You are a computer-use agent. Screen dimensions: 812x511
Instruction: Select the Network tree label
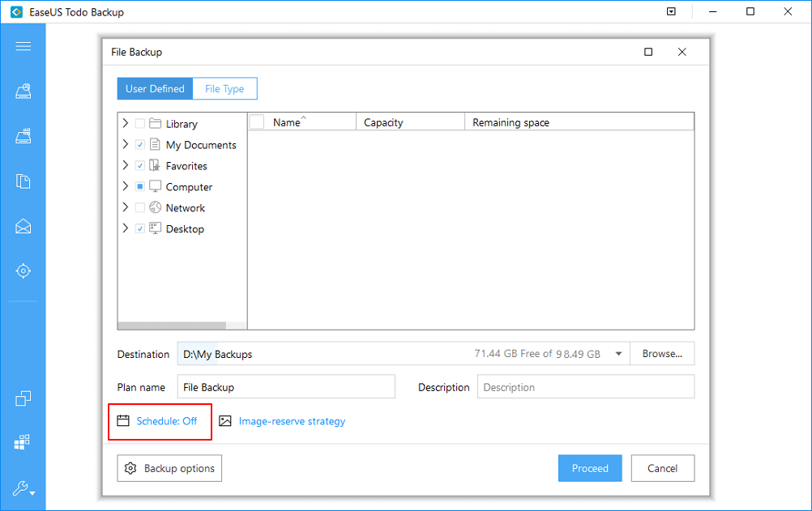pos(186,208)
